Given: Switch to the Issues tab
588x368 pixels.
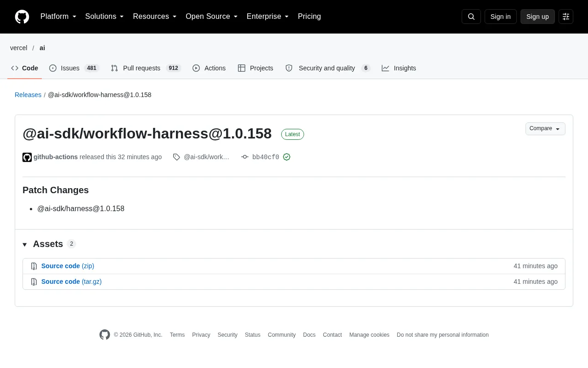Looking at the screenshot, I should click(x=74, y=68).
